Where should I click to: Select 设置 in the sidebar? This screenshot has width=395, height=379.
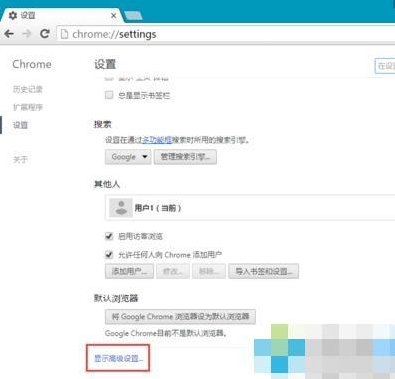pos(20,125)
